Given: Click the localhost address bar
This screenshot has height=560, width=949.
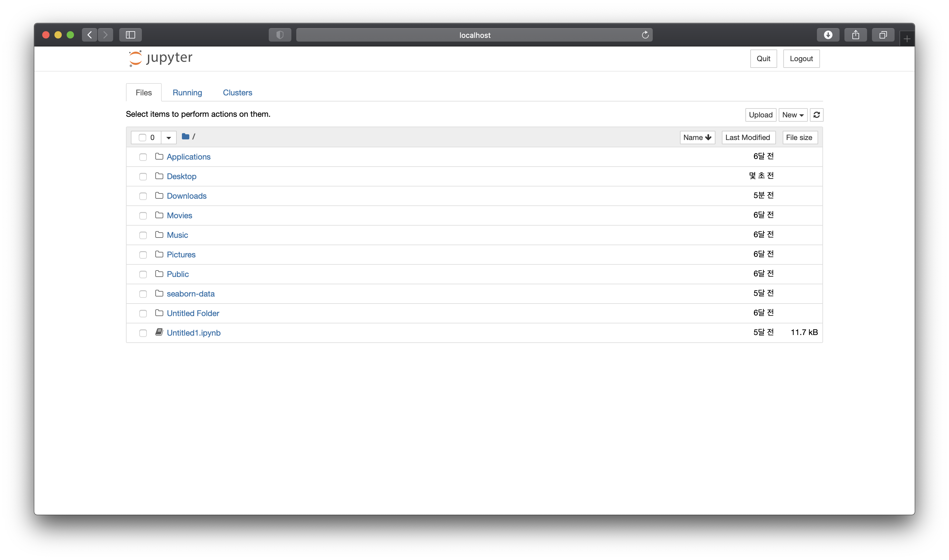Looking at the screenshot, I should [x=474, y=35].
